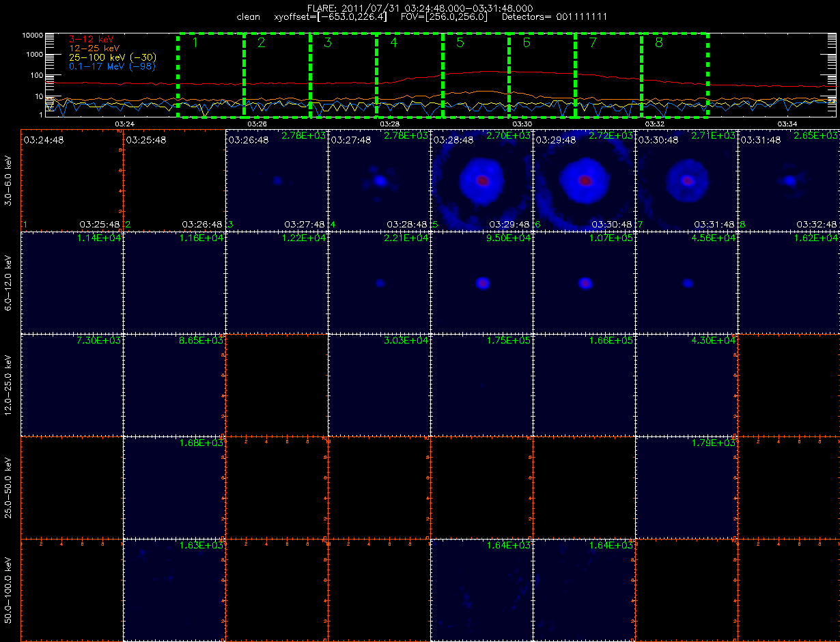Open the 6.0-12.0 keV image labeled 1.14E+04
Screen dimensions: 840x642
72,282
